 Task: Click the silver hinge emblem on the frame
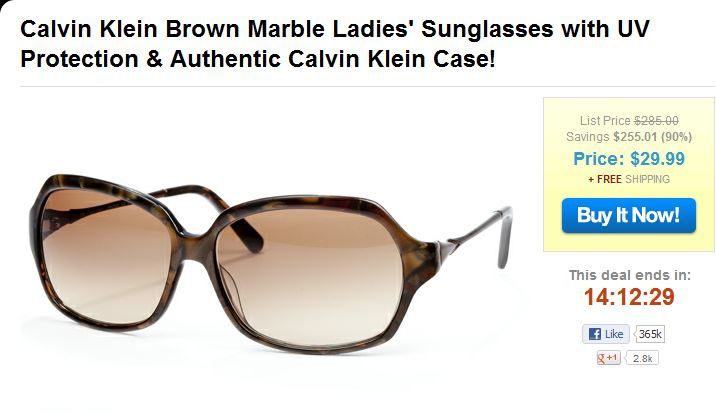(445, 251)
